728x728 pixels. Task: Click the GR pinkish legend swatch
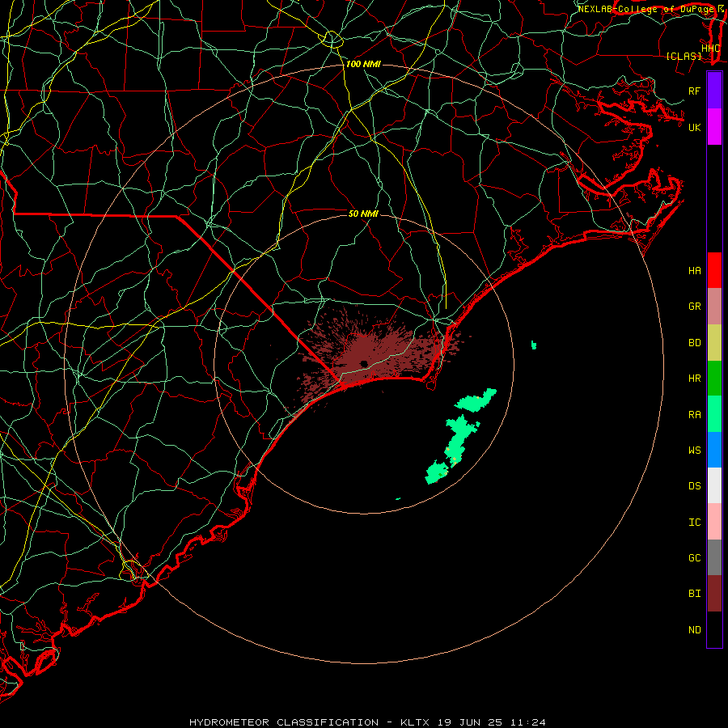point(714,307)
